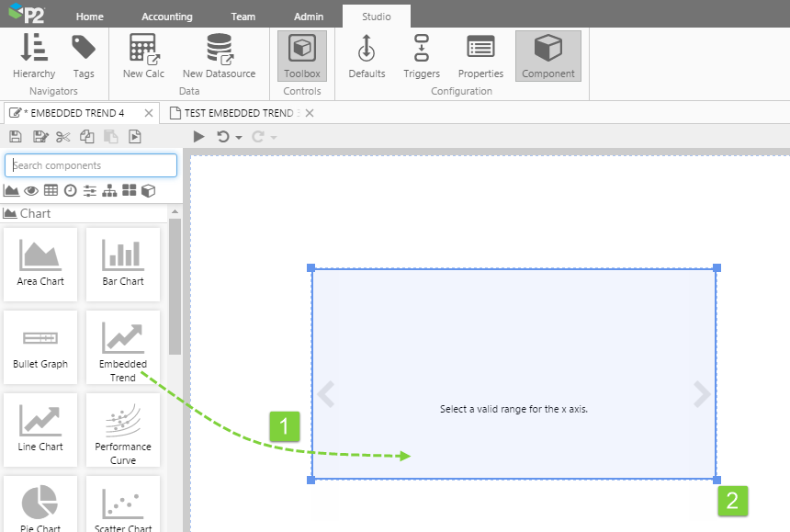Click the New Datasource icon
Viewport: 790px width, 532px height.
click(x=219, y=56)
